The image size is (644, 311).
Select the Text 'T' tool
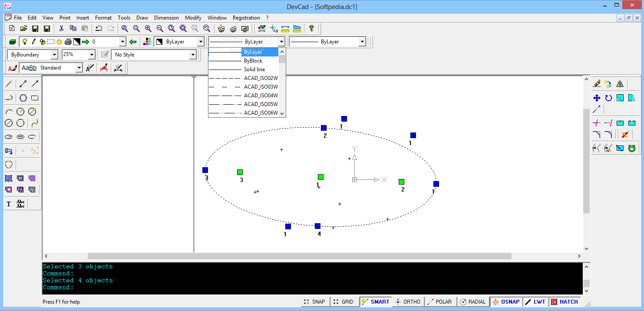(9, 204)
